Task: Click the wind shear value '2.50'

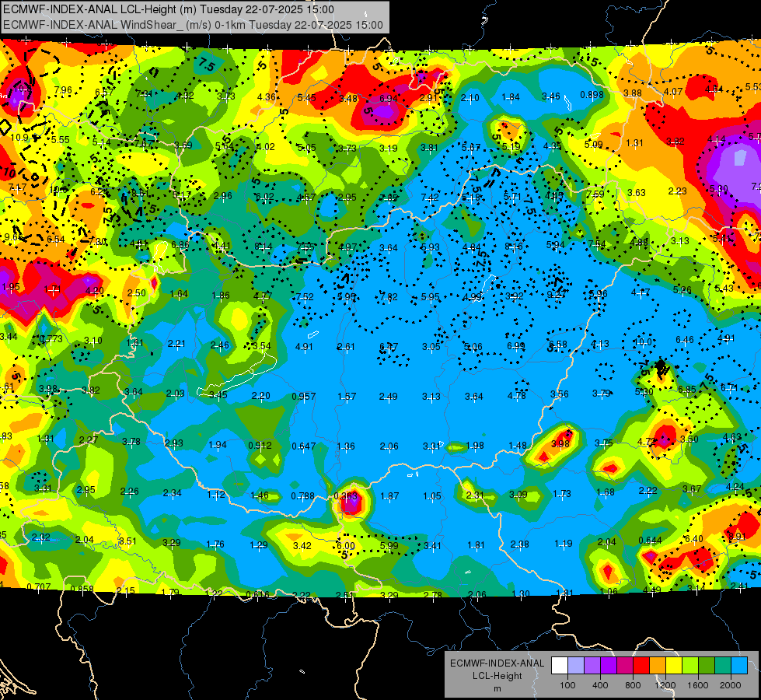Action: point(136,293)
